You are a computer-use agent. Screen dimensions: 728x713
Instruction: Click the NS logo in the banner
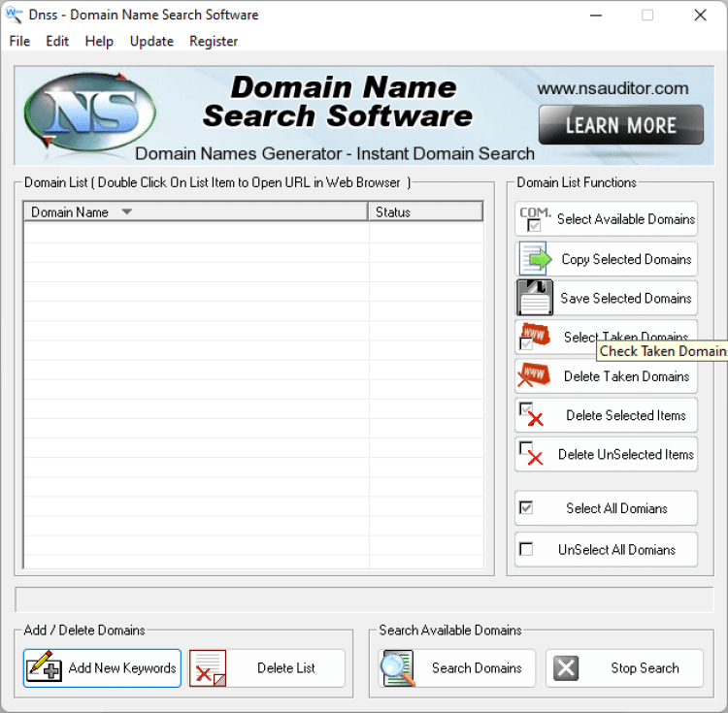pyautogui.click(x=89, y=113)
